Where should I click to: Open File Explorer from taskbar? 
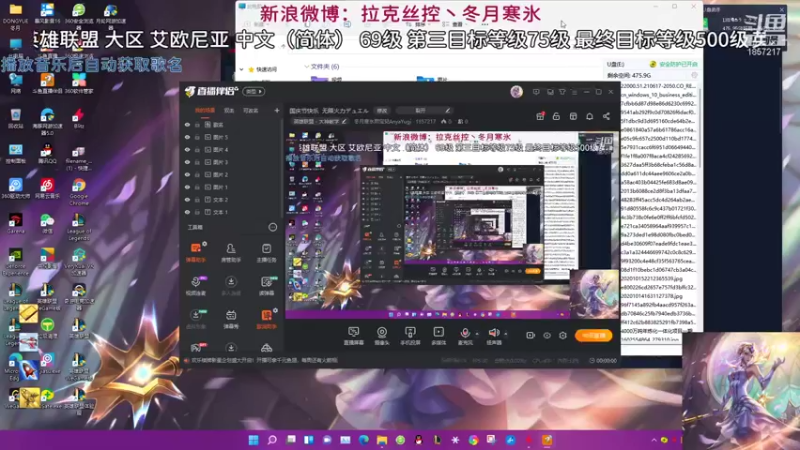pos(382,440)
